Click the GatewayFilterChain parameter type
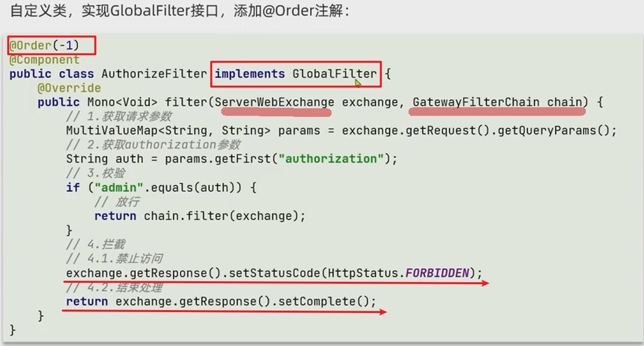Viewport: 644px width, 346px height. [x=476, y=102]
